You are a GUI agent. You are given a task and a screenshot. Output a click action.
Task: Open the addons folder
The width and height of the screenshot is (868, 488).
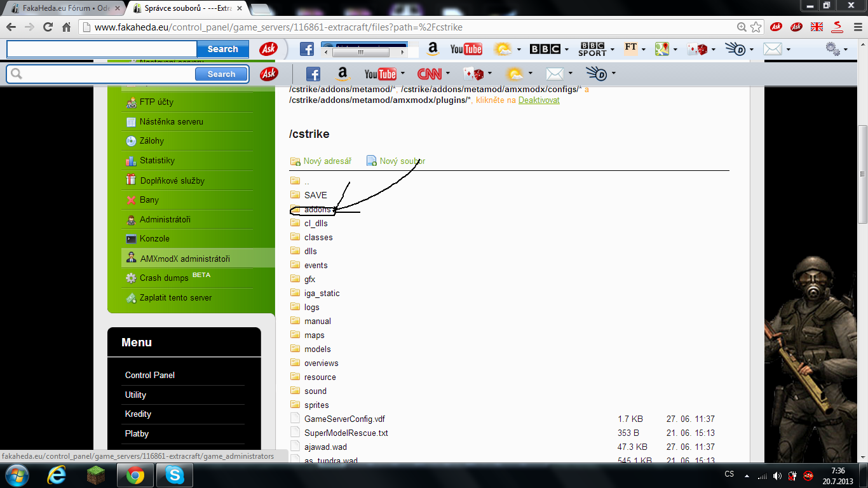click(317, 209)
